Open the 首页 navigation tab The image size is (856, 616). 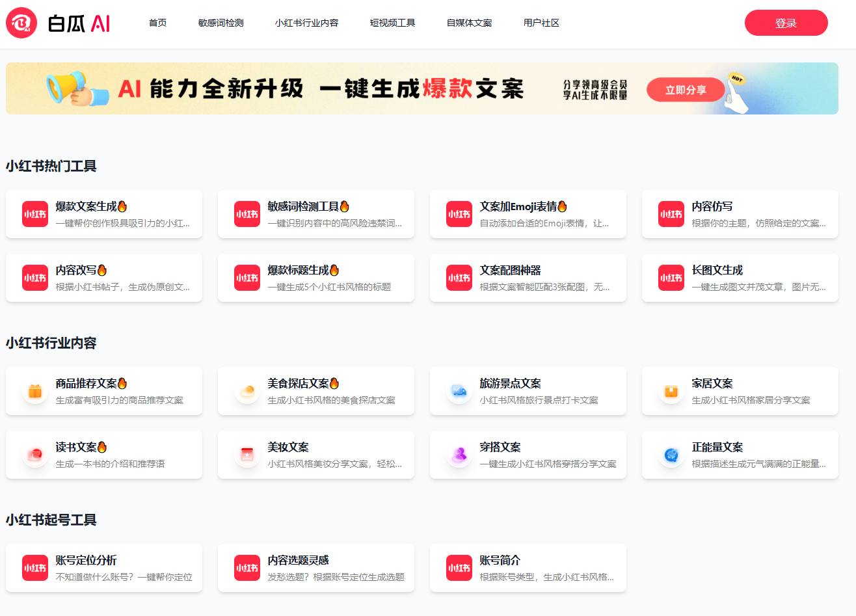157,23
